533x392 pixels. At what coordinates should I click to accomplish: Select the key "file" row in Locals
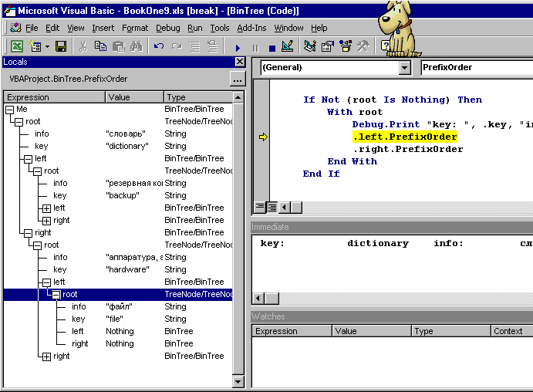click(x=118, y=319)
